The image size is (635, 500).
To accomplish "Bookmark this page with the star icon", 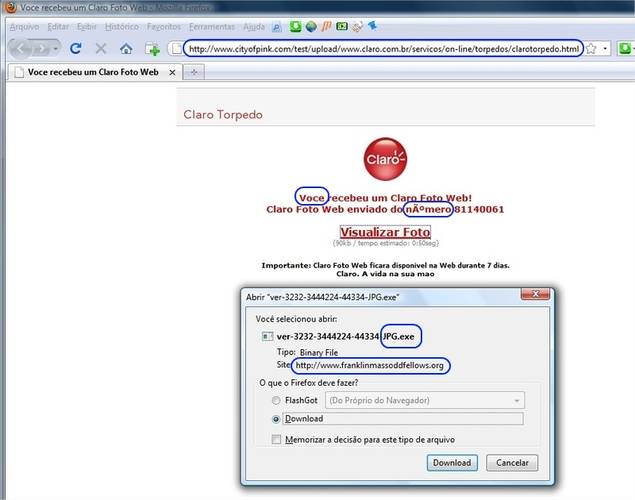I will (x=591, y=49).
